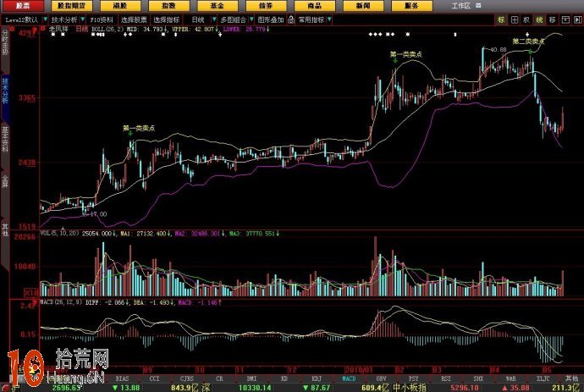This screenshot has width=584, height=392.
Task: Open the 基金 funds tab
Action: (x=218, y=6)
